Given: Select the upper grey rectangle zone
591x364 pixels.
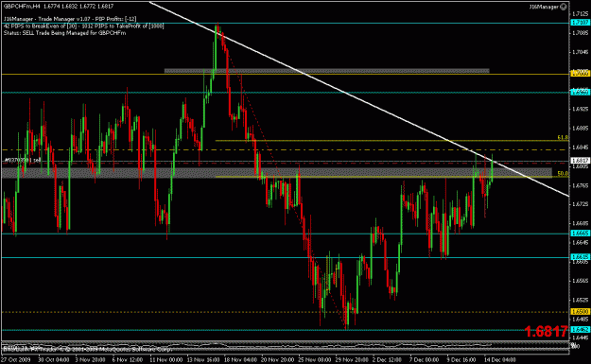Looking at the screenshot, I should (x=327, y=71).
